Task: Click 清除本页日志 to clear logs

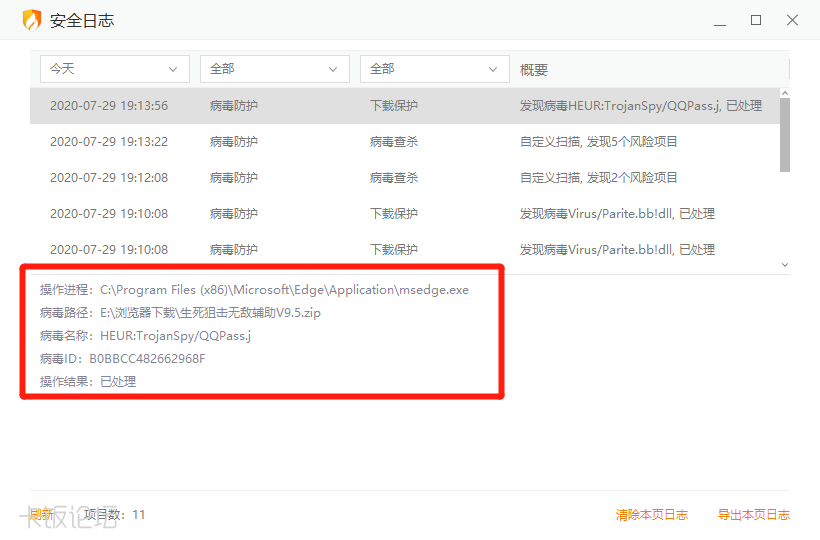Action: coord(651,515)
